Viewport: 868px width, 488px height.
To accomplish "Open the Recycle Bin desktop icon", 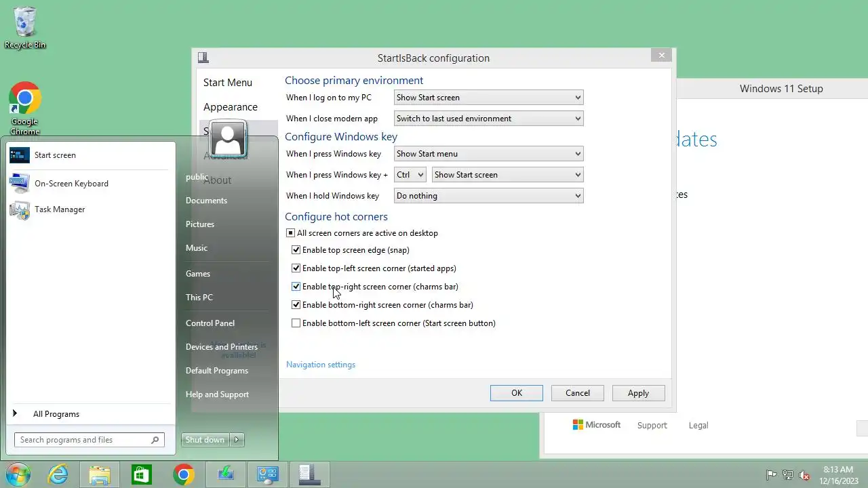I will [x=25, y=28].
